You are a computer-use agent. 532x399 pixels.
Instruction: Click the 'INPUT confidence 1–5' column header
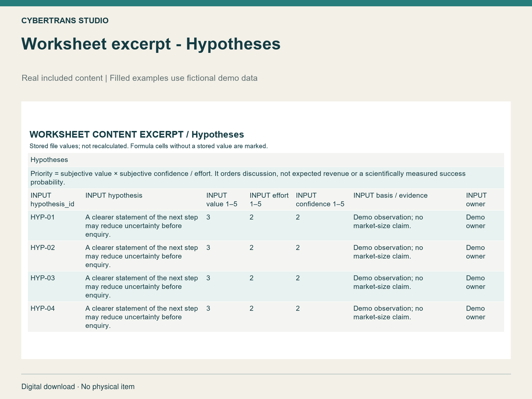click(320, 199)
